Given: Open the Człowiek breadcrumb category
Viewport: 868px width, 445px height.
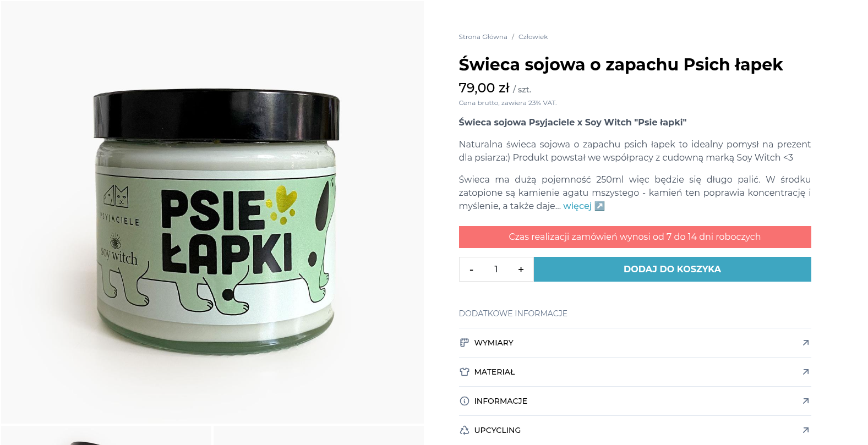Looking at the screenshot, I should tap(533, 37).
